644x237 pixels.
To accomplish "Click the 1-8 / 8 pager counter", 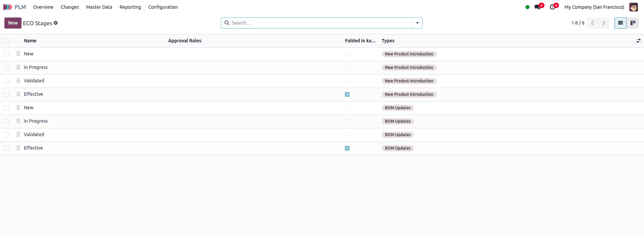I will [x=578, y=23].
